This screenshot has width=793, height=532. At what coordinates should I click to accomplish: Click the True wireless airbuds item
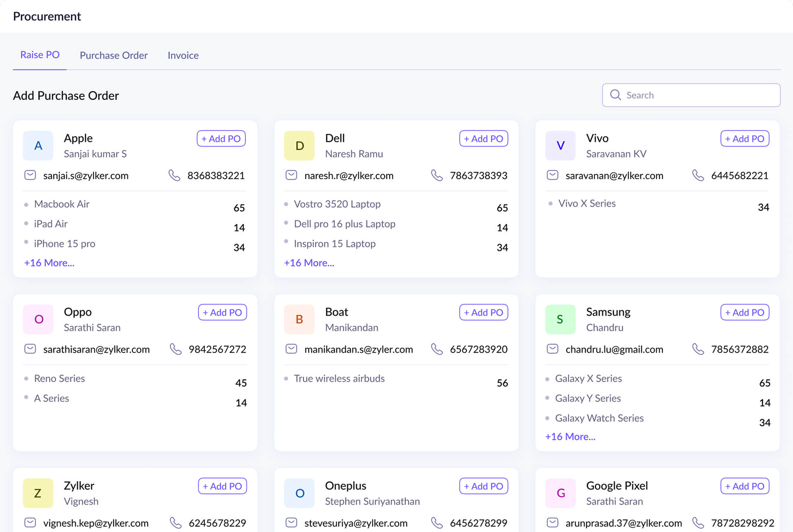339,378
